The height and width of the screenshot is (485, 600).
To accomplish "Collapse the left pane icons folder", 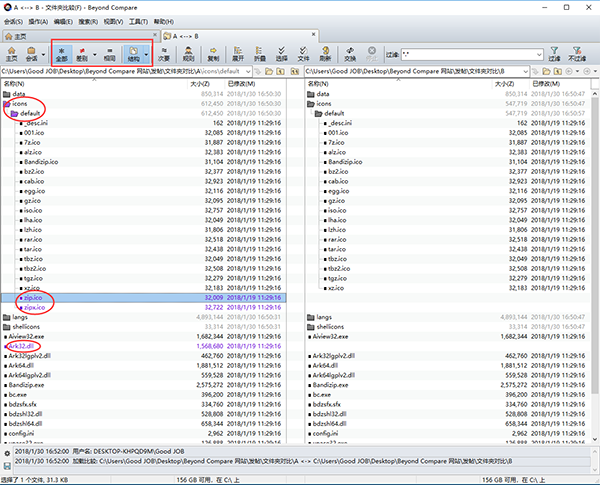I will 7,104.
